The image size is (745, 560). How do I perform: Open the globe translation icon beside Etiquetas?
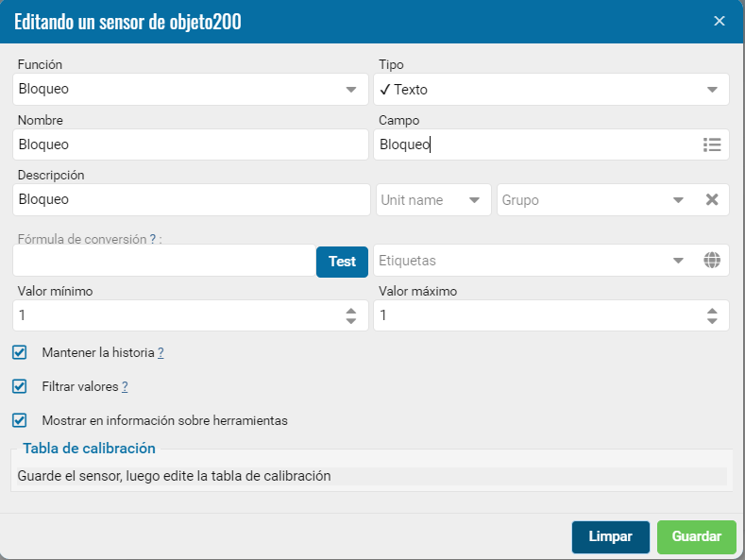tap(712, 260)
